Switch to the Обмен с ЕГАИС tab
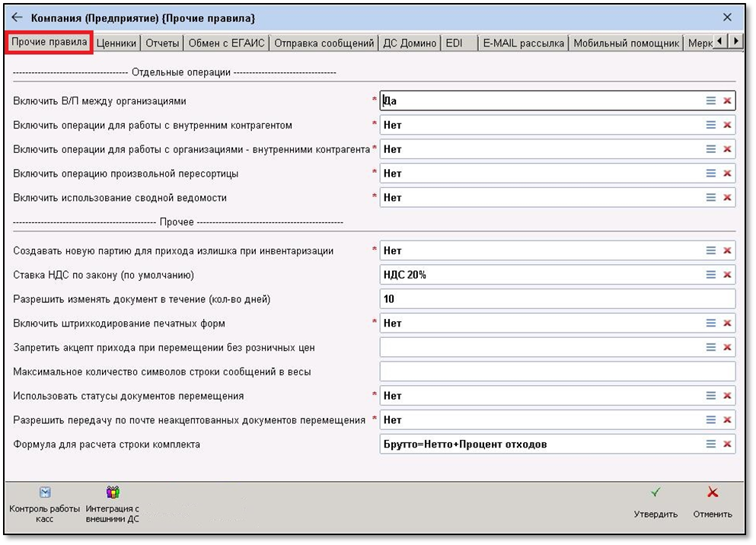Screen dimensions: 756x545 click(226, 43)
